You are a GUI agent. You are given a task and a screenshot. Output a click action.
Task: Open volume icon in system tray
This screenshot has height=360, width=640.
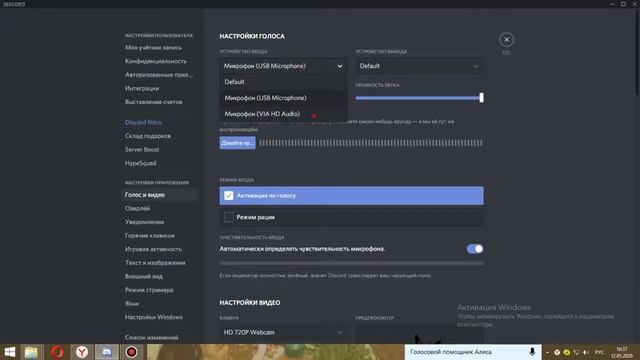tap(586, 352)
